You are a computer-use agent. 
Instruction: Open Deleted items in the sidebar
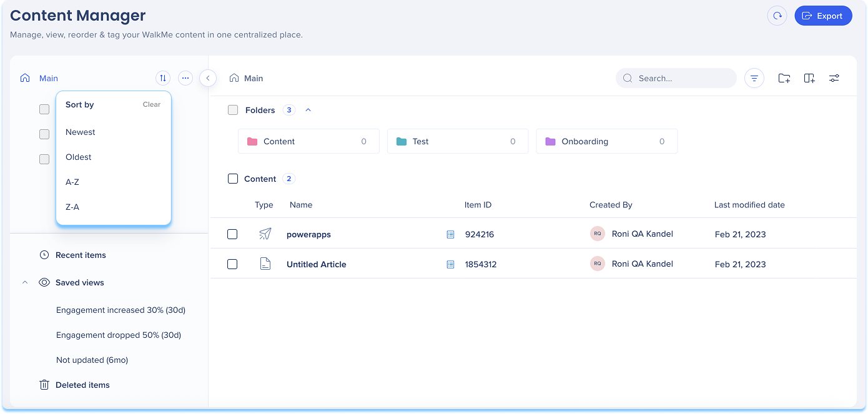pos(82,385)
